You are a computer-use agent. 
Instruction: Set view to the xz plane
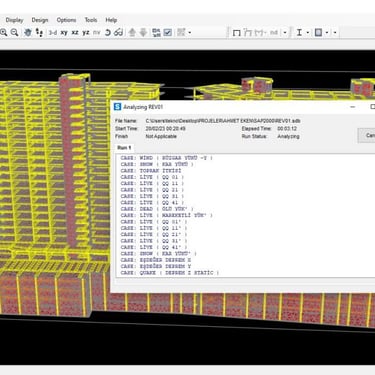[75, 32]
